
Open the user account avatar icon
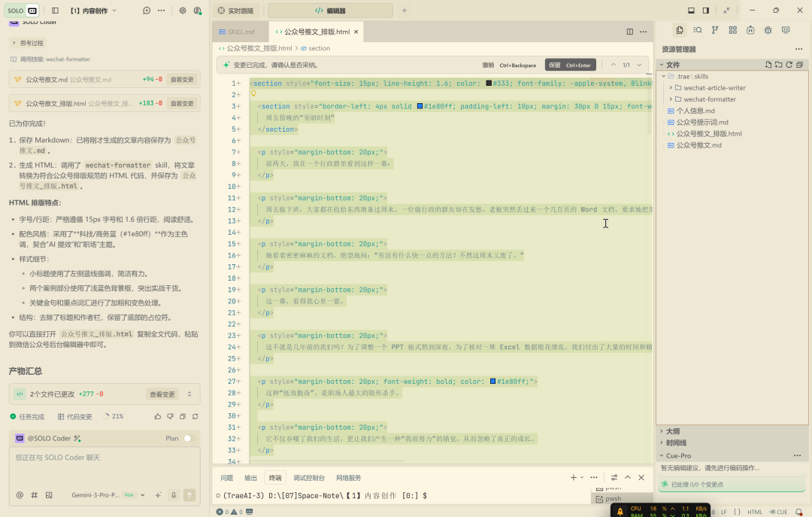coord(197,11)
